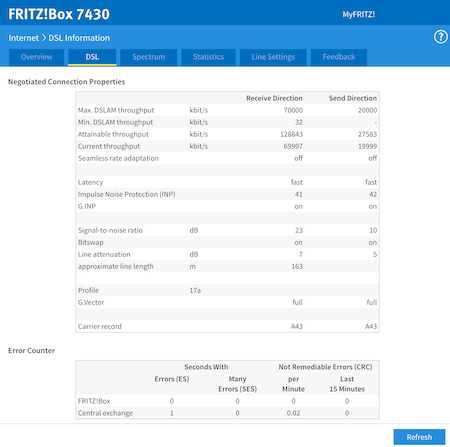Click the G.INP row label
Screen dimensions: 450x447
point(87,206)
